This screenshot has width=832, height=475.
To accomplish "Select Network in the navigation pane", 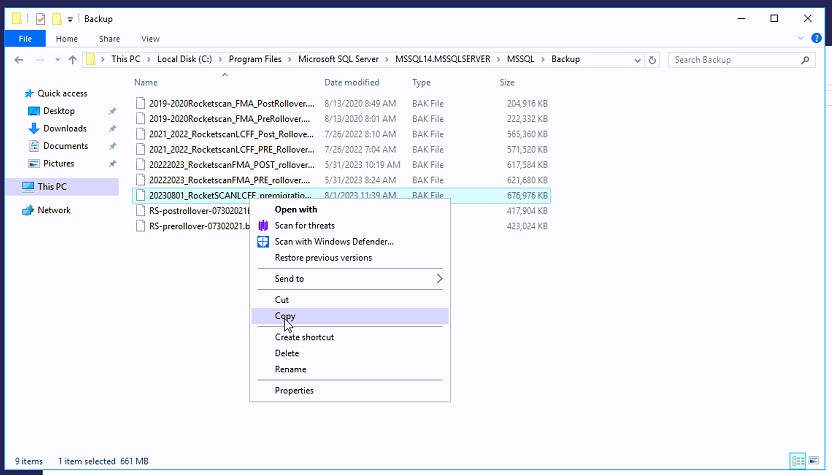I will coord(54,210).
